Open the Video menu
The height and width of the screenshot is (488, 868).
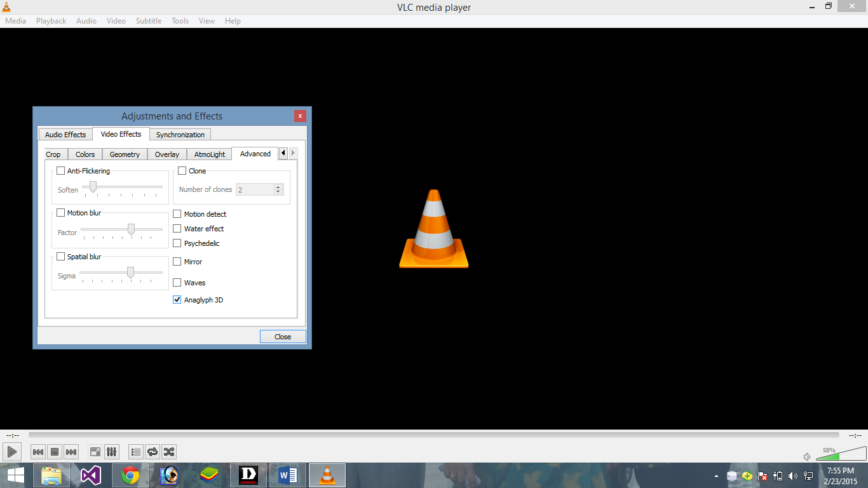[x=116, y=21]
